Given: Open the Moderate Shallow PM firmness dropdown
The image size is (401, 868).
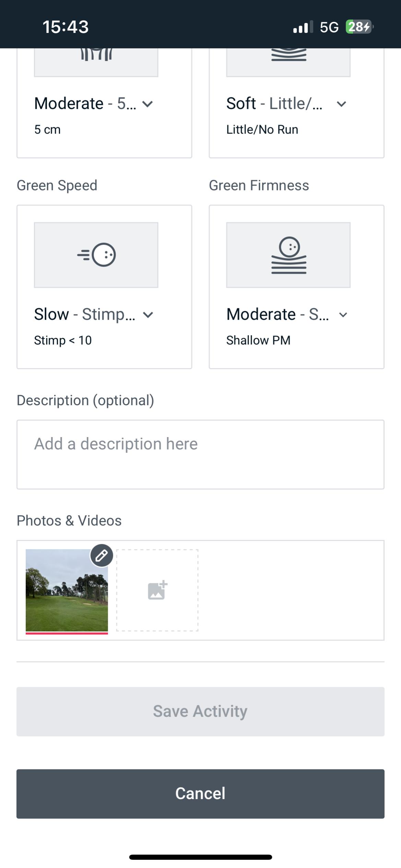Looking at the screenshot, I should (x=343, y=315).
